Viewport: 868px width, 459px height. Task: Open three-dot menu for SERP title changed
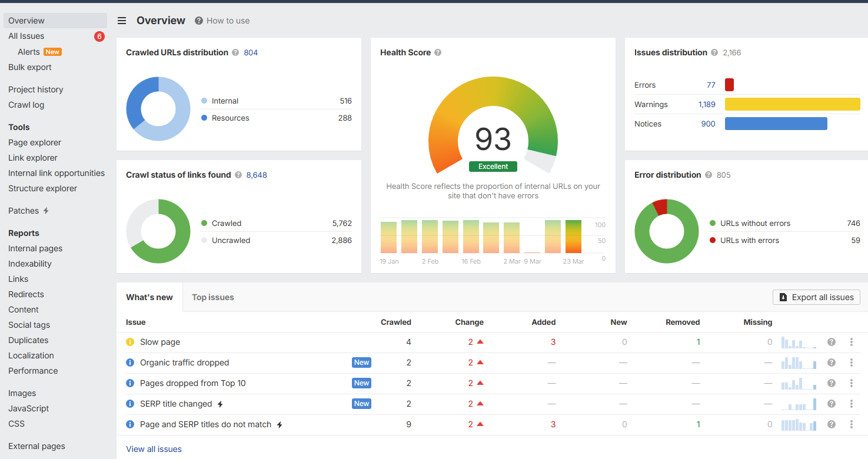coord(852,404)
